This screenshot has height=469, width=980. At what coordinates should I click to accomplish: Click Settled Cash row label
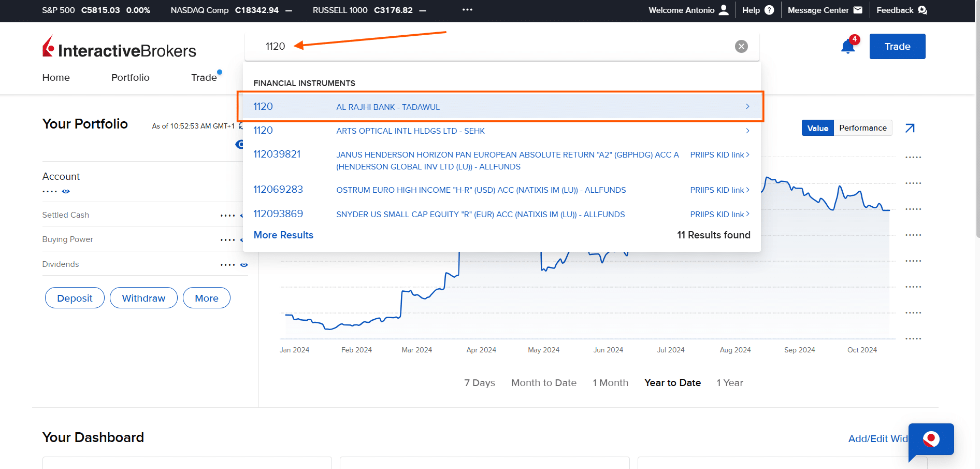click(66, 215)
